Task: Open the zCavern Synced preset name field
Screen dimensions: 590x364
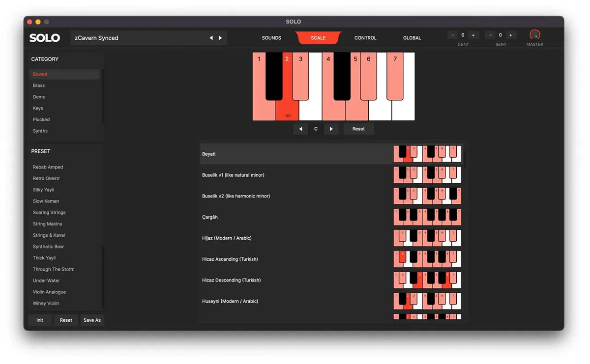Action: coord(138,38)
